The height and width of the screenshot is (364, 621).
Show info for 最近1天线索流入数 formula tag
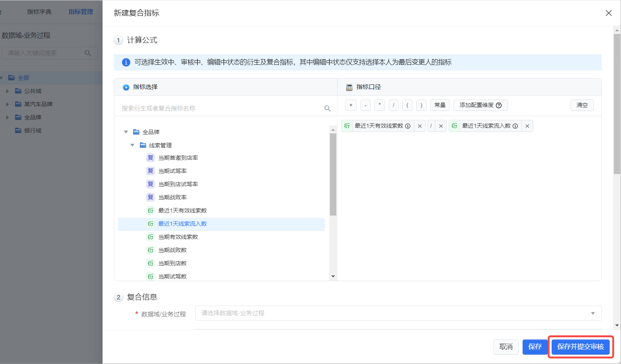tap(515, 126)
